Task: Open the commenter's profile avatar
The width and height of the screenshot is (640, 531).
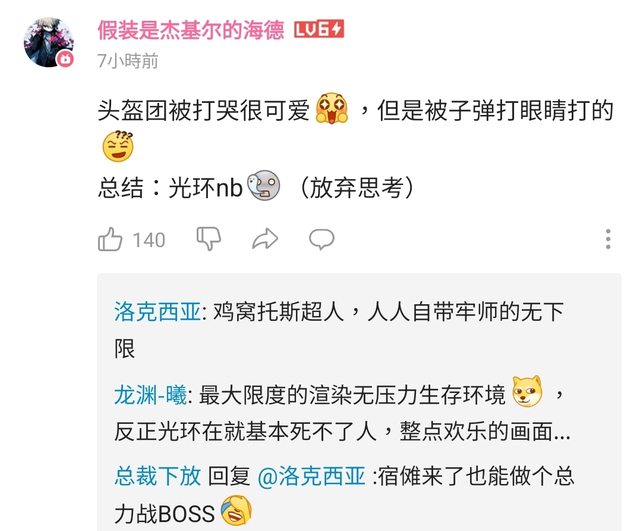Action: [x=49, y=42]
